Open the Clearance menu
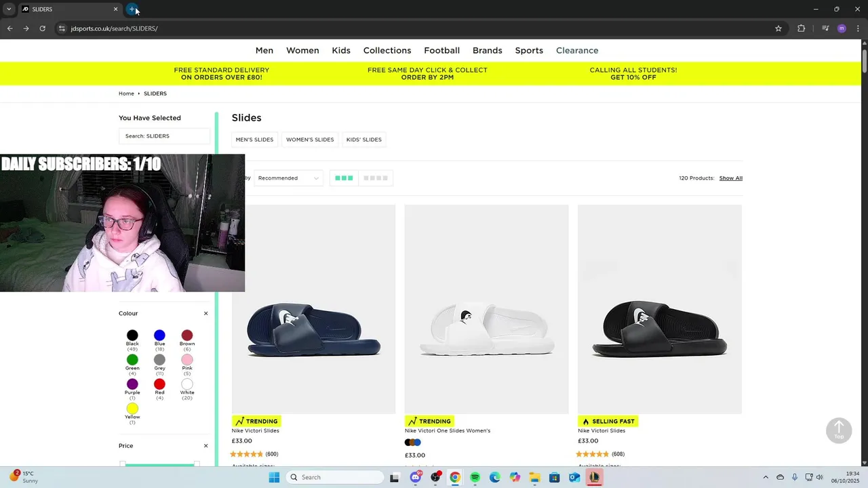The height and width of the screenshot is (488, 868). point(577,51)
